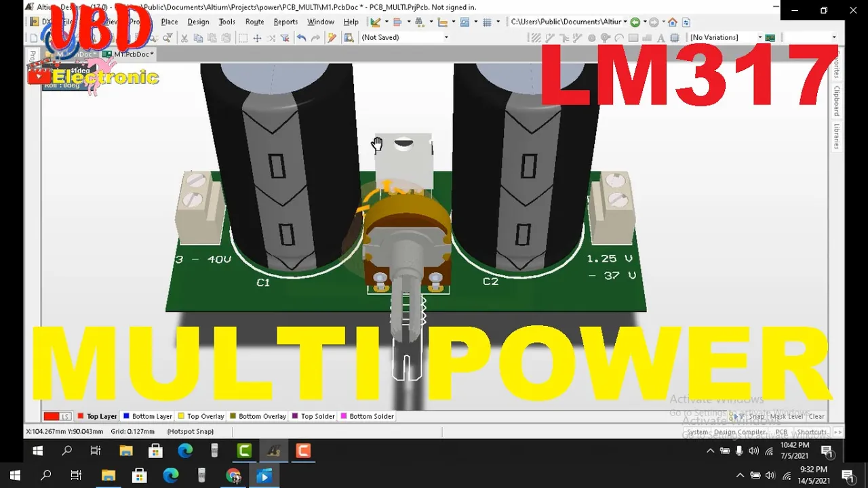Screen dimensions: 868x488
Task: Click the Cross Probe pencil icon
Action: (332, 37)
